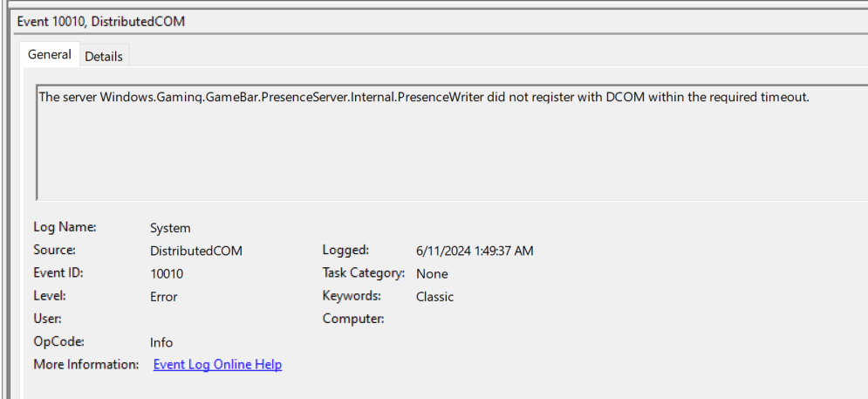Image resolution: width=868 pixels, height=399 pixels.
Task: Click the Task Category field label
Action: click(363, 272)
